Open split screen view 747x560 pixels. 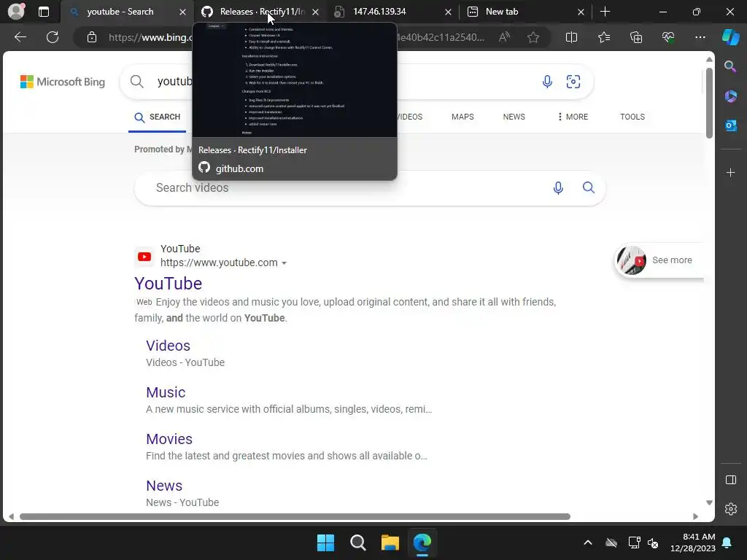(x=571, y=37)
